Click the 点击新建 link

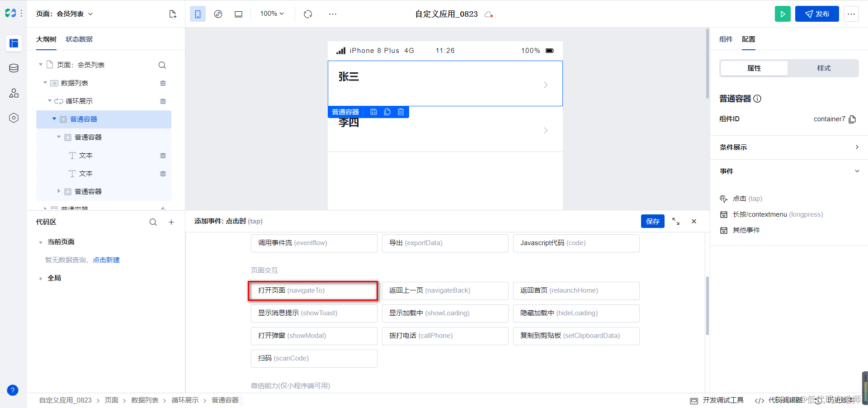click(106, 260)
